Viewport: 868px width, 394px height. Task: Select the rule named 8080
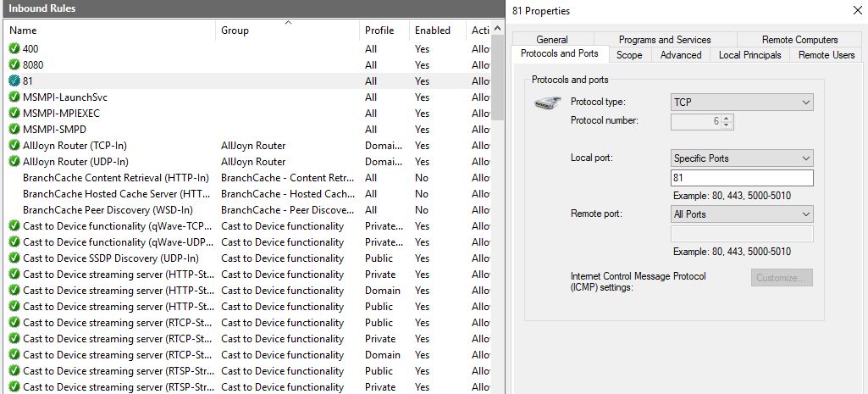pos(33,65)
